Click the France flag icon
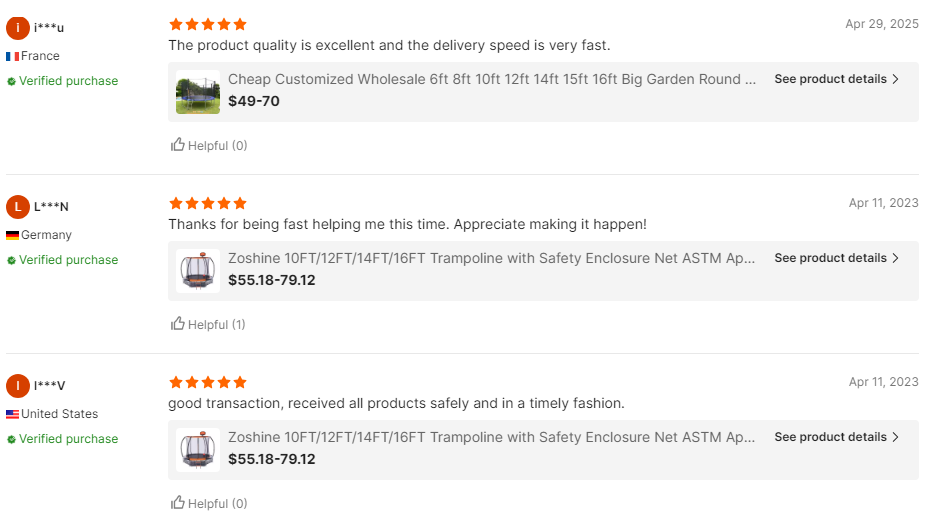The width and height of the screenshot is (930, 522). click(13, 56)
